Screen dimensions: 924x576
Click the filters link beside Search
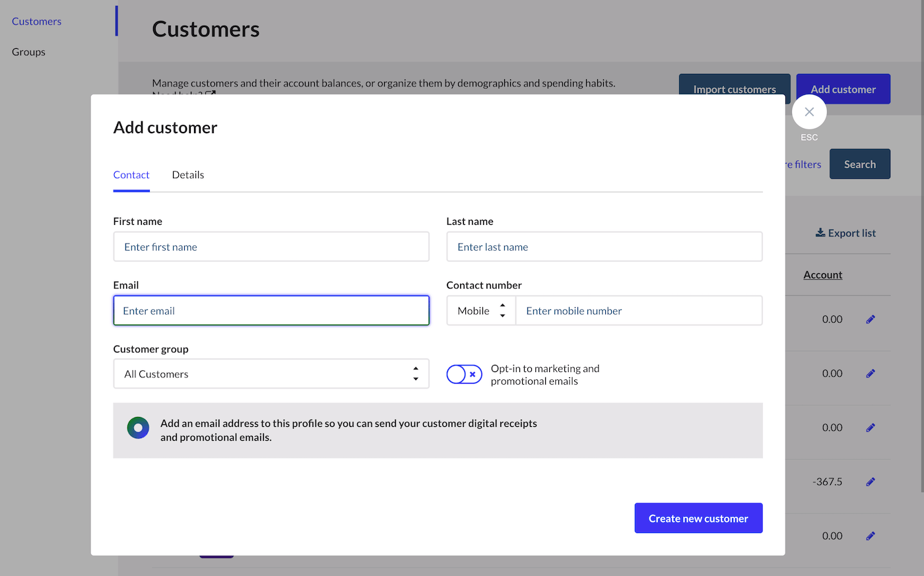(x=803, y=164)
